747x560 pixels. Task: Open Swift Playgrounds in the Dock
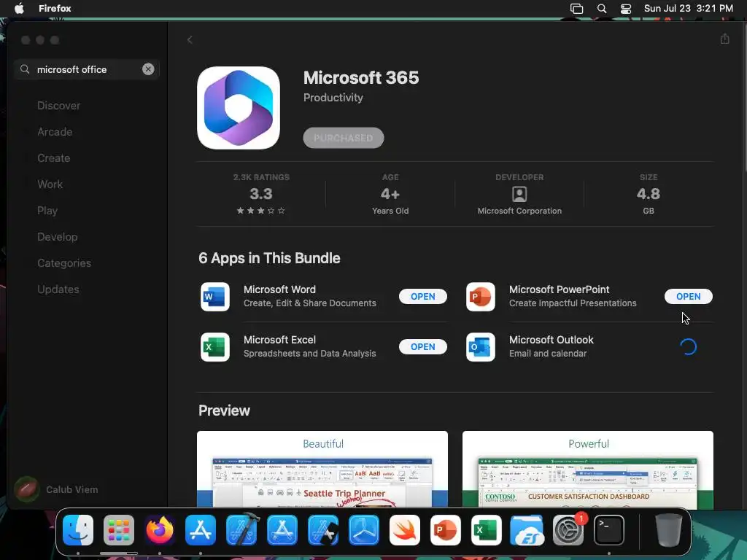pos(405,530)
